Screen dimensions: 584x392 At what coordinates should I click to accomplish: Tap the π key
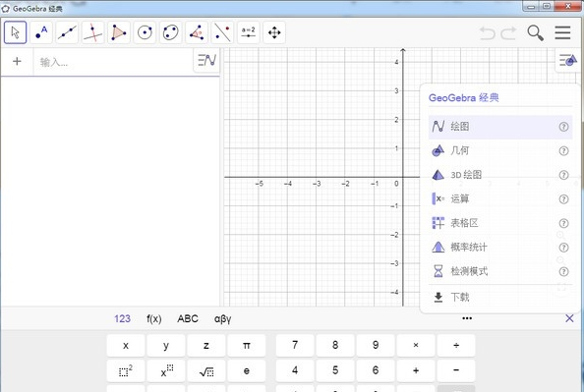click(246, 346)
